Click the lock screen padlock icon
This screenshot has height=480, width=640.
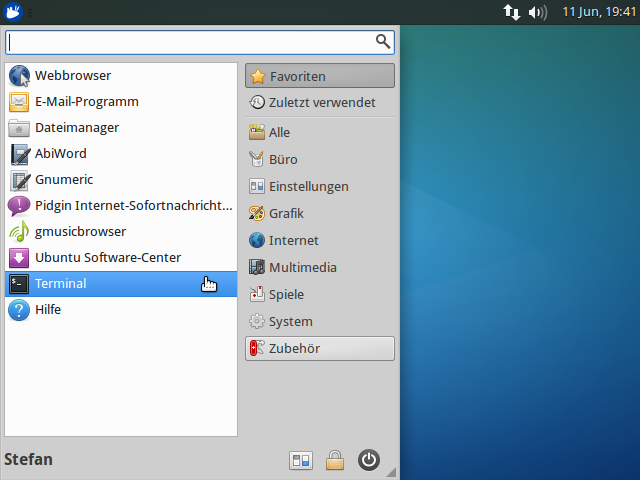(x=335, y=460)
